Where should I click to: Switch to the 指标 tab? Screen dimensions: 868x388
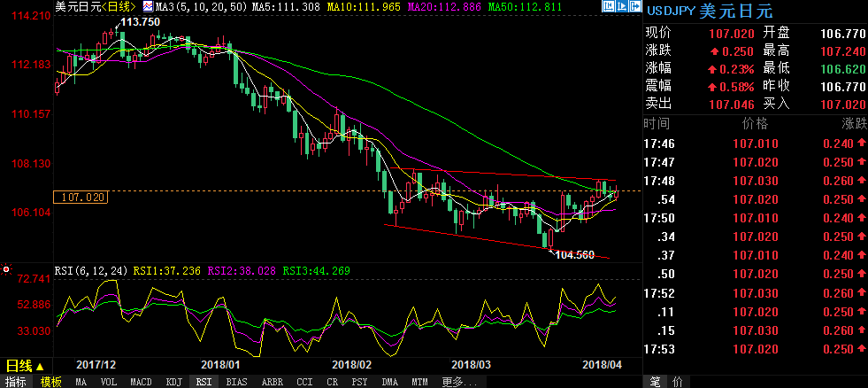point(17,382)
